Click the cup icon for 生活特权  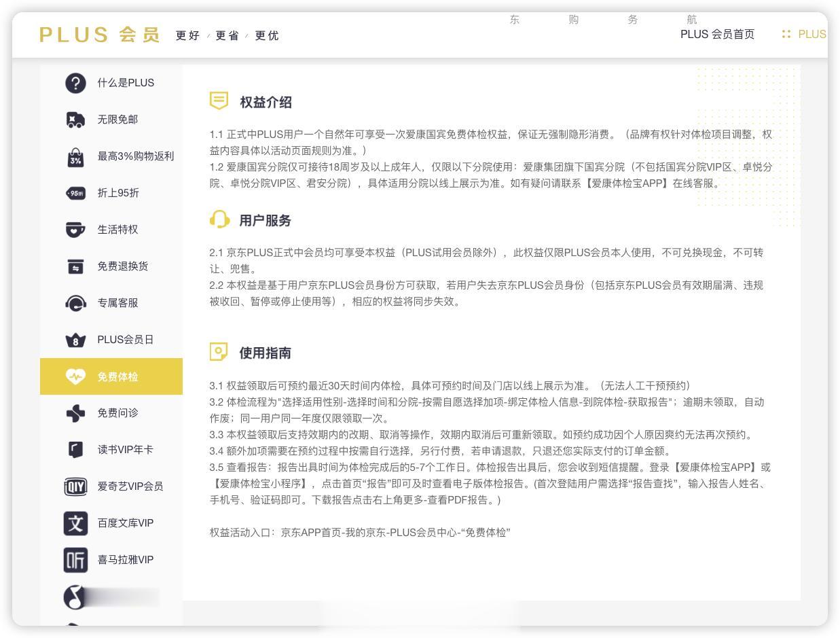(75, 230)
